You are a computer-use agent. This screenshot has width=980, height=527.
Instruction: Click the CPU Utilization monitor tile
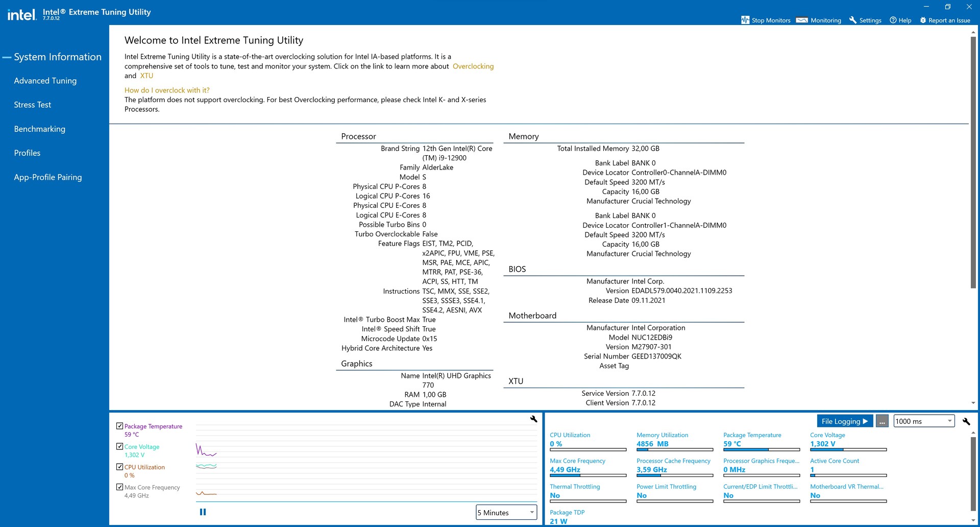pyautogui.click(x=588, y=442)
